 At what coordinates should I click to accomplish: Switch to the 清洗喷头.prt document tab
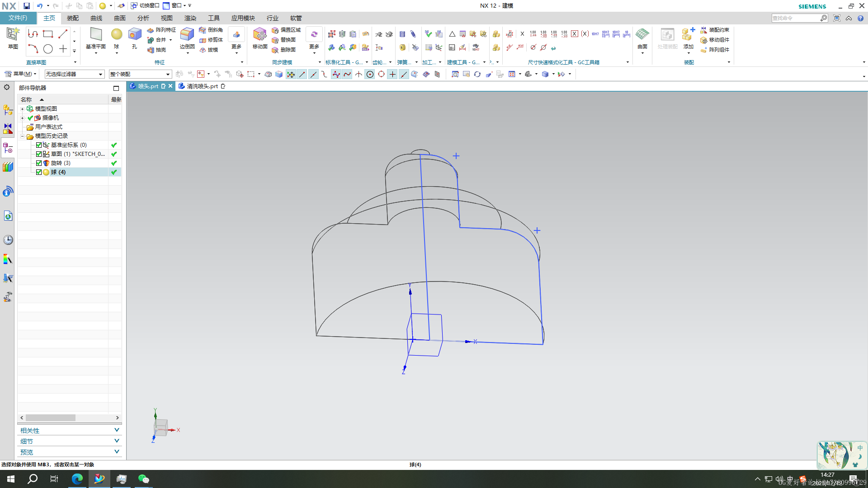point(202,86)
